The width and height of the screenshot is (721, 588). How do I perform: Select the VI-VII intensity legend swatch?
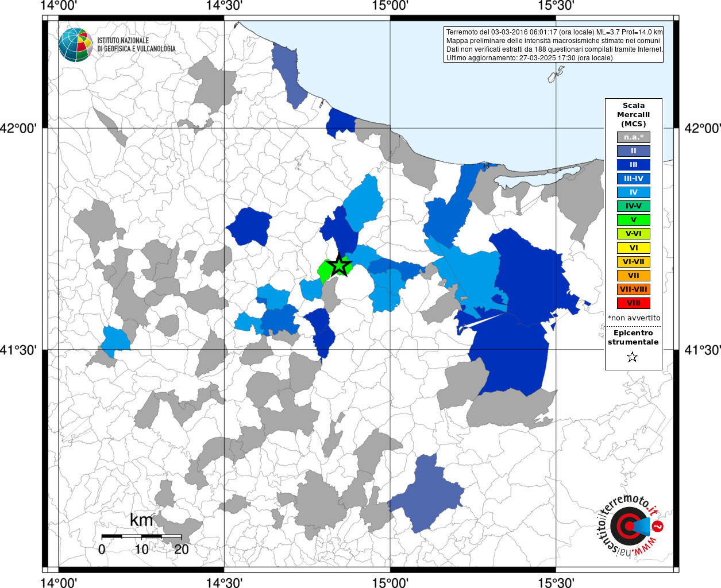pos(633,262)
